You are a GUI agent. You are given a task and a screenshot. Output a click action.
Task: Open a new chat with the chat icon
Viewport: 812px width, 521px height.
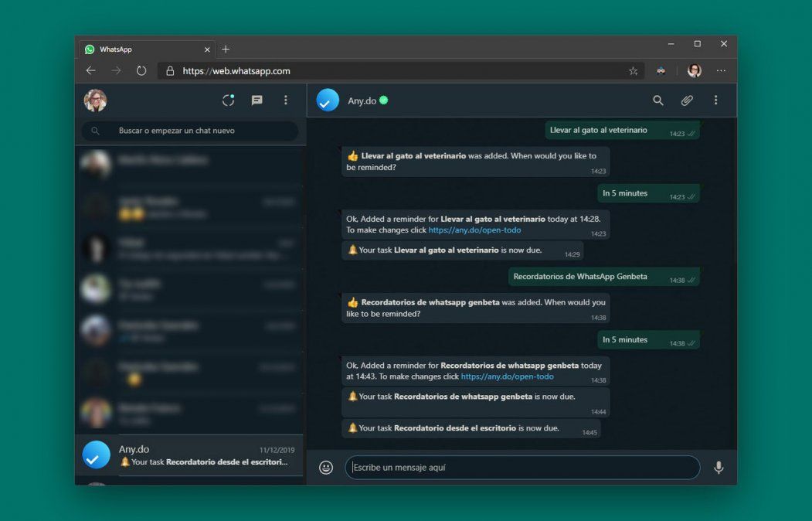click(257, 100)
